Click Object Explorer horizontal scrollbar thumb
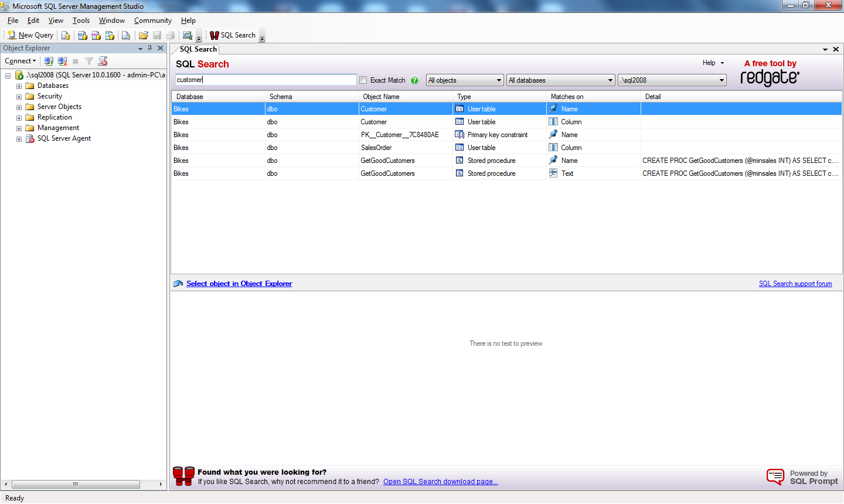Viewport: 844px width, 504px height. point(76,484)
